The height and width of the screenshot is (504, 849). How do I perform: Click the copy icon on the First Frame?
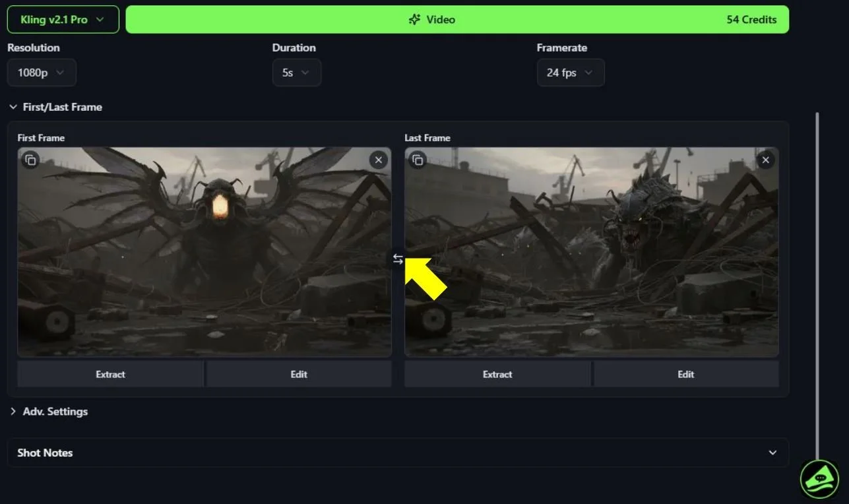(x=30, y=160)
